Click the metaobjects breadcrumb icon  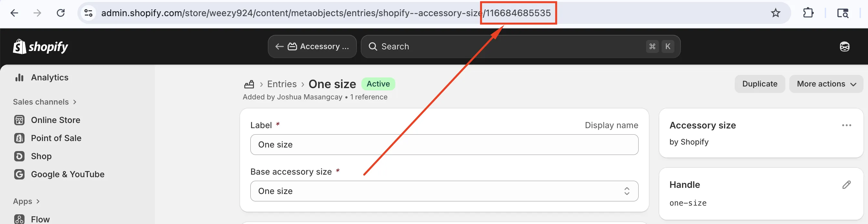tap(249, 84)
